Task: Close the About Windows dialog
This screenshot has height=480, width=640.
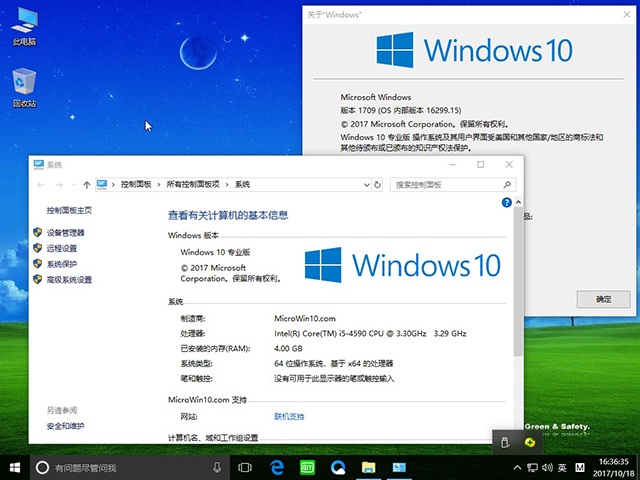Action: (x=627, y=15)
